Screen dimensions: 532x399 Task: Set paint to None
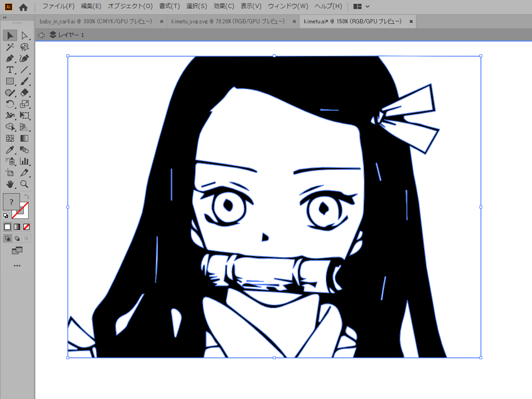[27, 227]
